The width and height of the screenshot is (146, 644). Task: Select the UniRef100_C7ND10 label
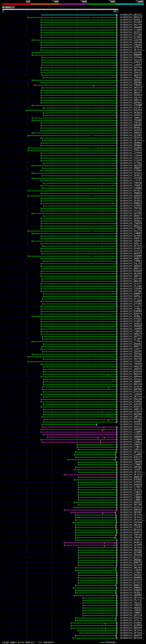(131, 447)
